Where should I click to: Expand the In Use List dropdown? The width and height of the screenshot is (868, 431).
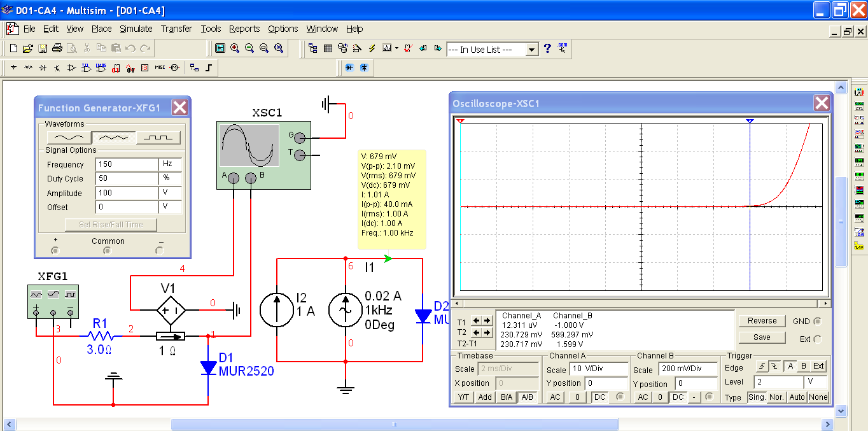point(532,50)
